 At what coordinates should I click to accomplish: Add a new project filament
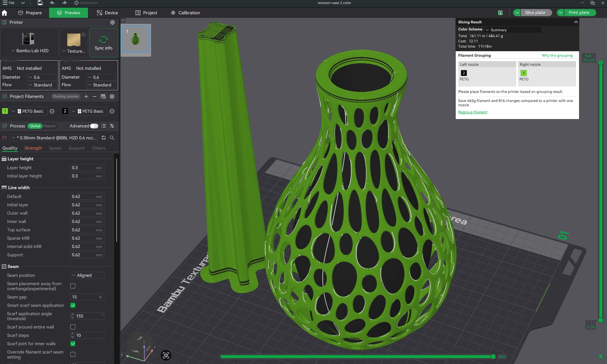point(86,97)
